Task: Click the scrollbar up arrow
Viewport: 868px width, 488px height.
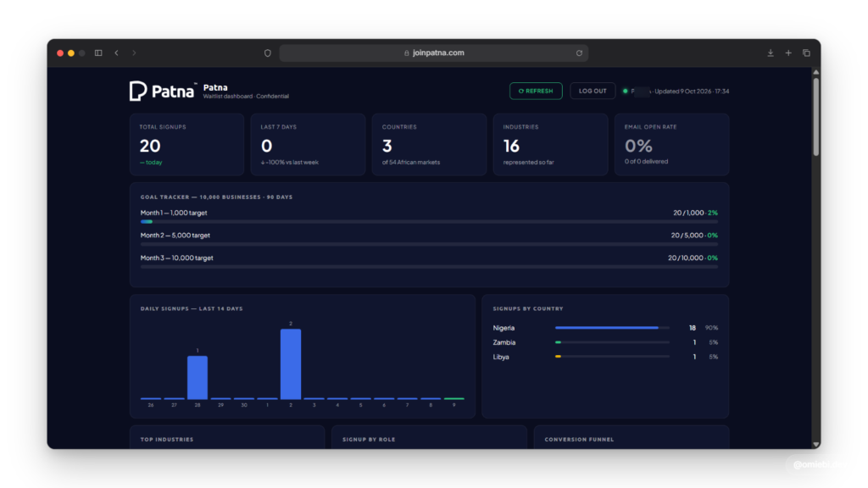Action: (x=816, y=73)
